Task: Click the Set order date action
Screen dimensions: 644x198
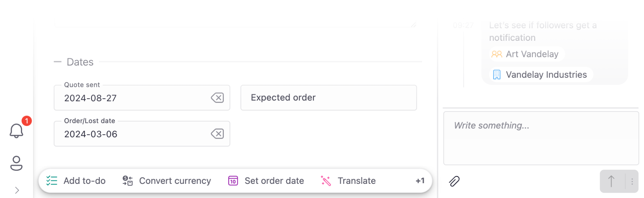Action: [x=266, y=181]
